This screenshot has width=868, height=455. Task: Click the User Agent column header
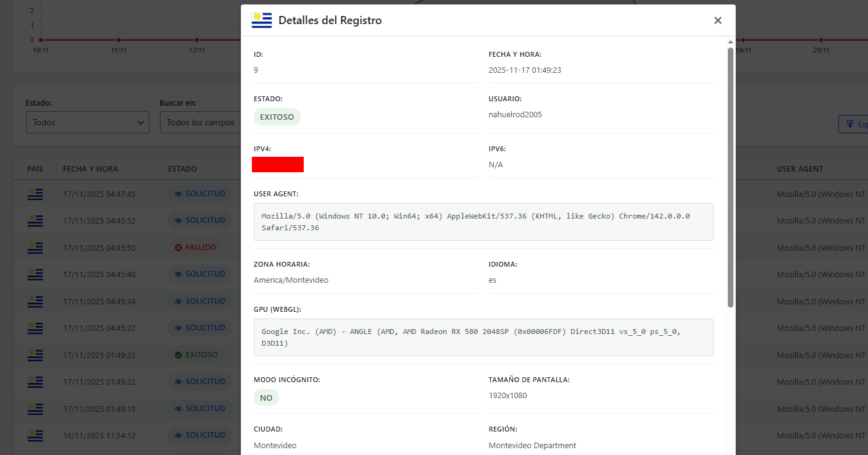[x=800, y=169]
